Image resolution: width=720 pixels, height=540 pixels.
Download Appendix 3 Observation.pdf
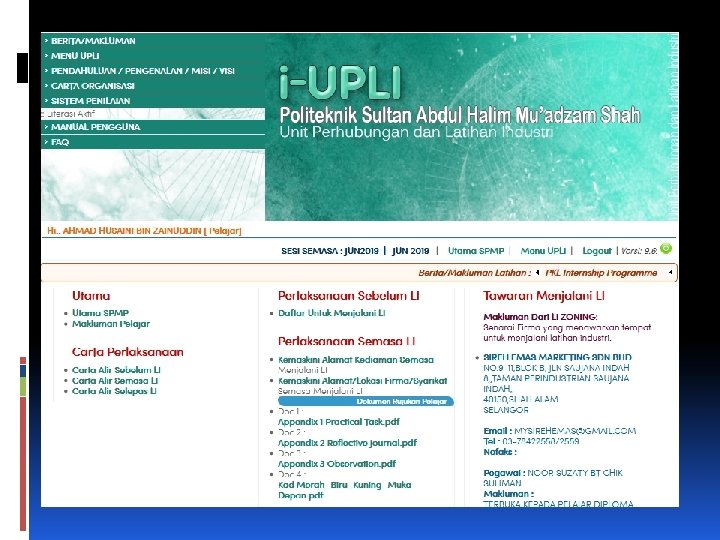[337, 464]
